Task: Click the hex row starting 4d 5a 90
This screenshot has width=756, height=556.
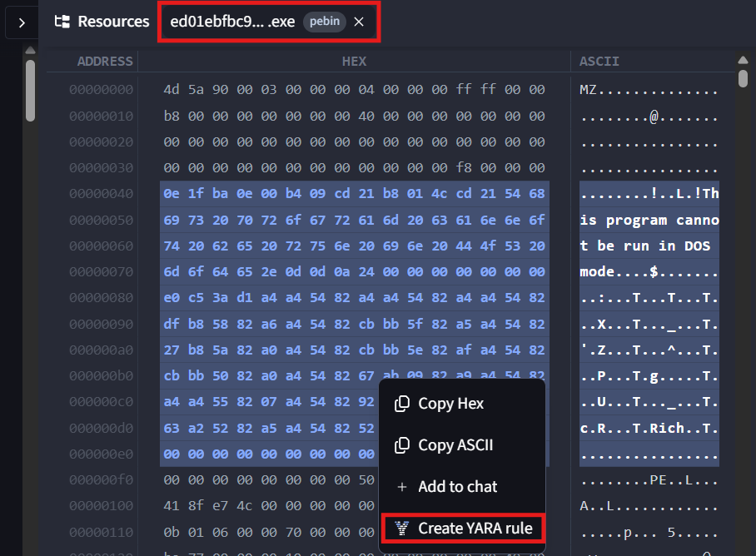Action: 354,90
